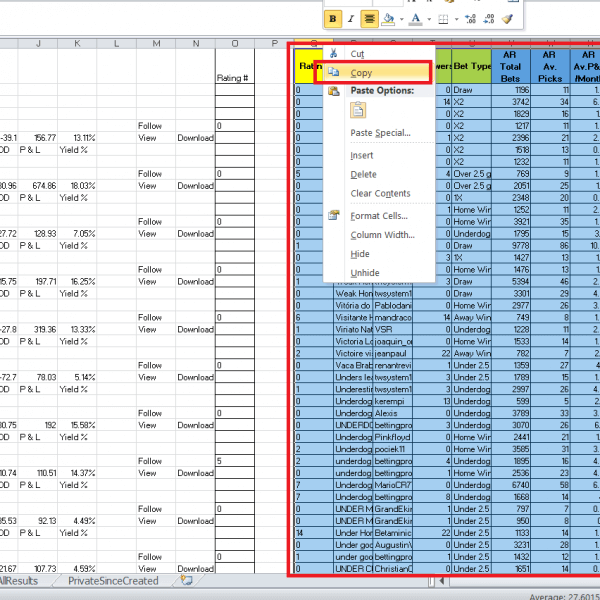Select the cell showing 13.11%
This screenshot has height=600, width=600.
point(77,138)
